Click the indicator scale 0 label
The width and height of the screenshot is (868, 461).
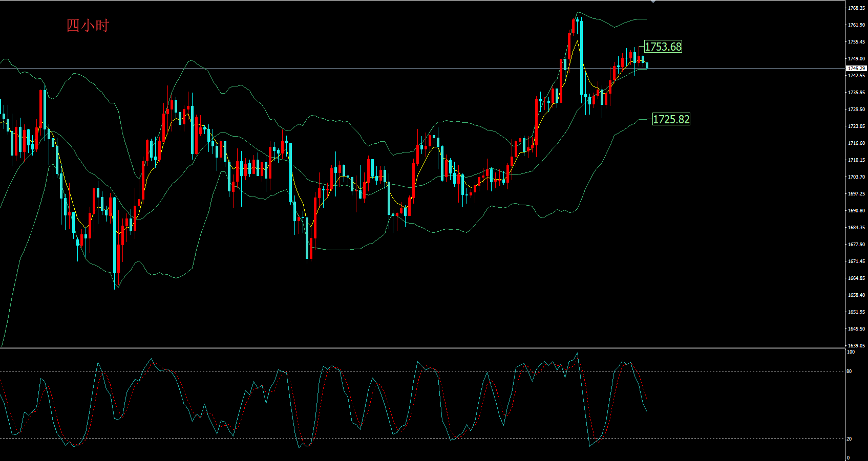848,458
